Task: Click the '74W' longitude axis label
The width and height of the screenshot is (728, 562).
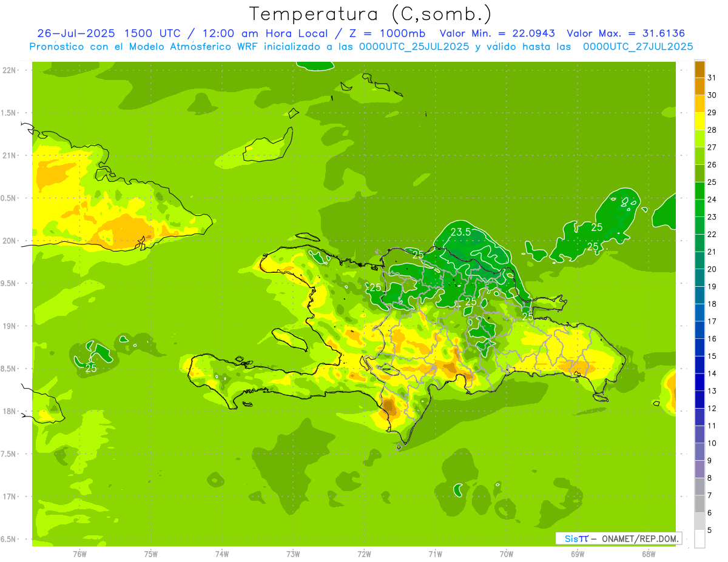Action: point(222,554)
